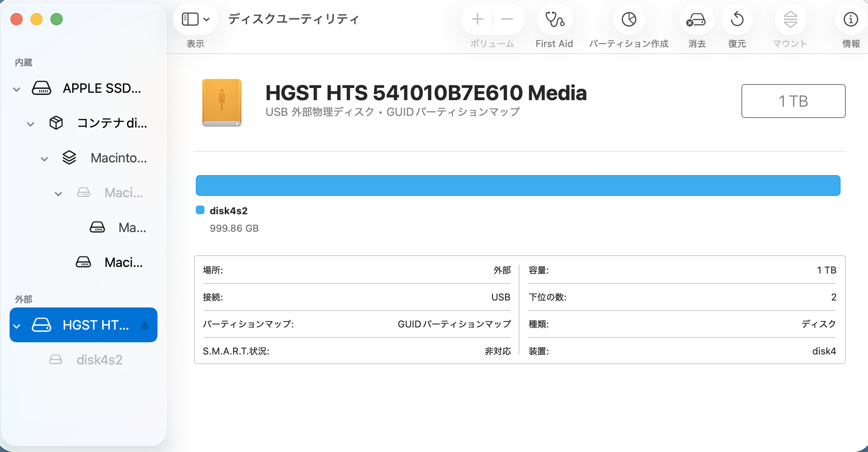Screen dimensions: 868x452
Task: Click the ディスク type value
Action: (819, 324)
